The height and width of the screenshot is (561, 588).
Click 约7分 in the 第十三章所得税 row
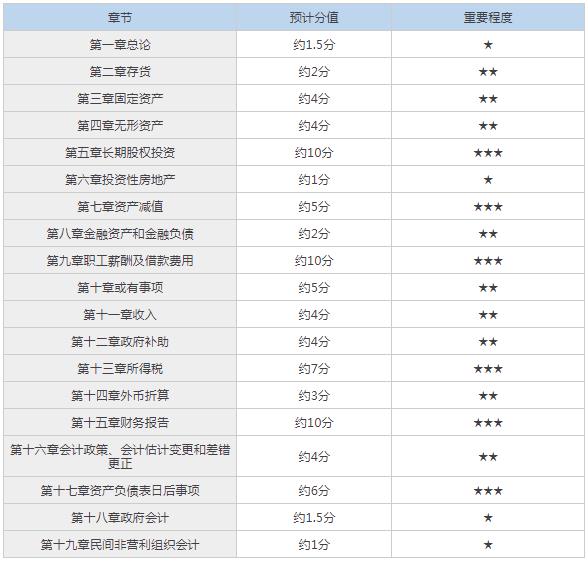(314, 369)
